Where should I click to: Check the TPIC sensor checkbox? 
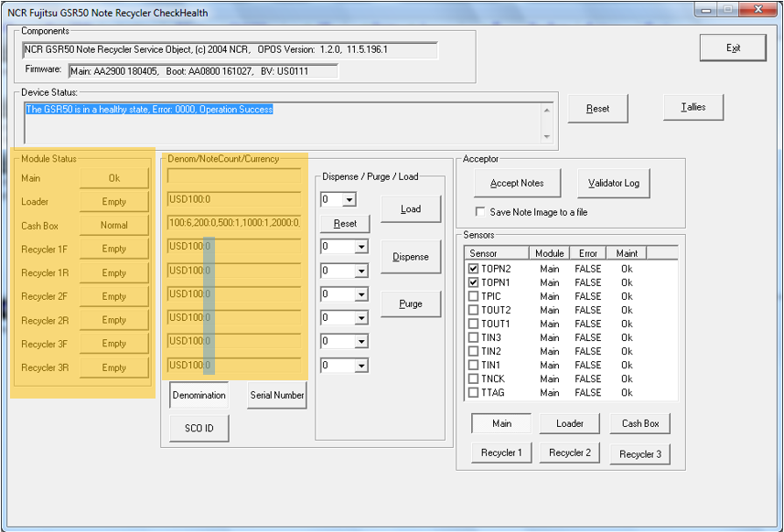pos(473,296)
